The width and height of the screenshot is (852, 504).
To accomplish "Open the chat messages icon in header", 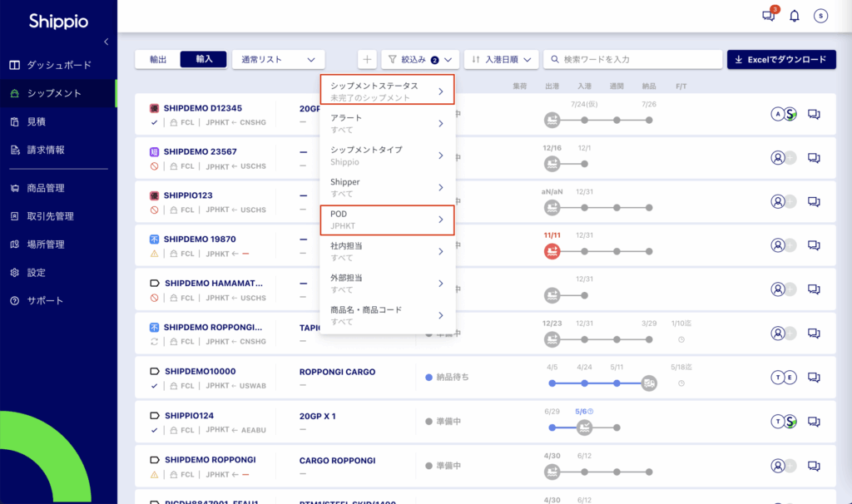I will tap(768, 16).
